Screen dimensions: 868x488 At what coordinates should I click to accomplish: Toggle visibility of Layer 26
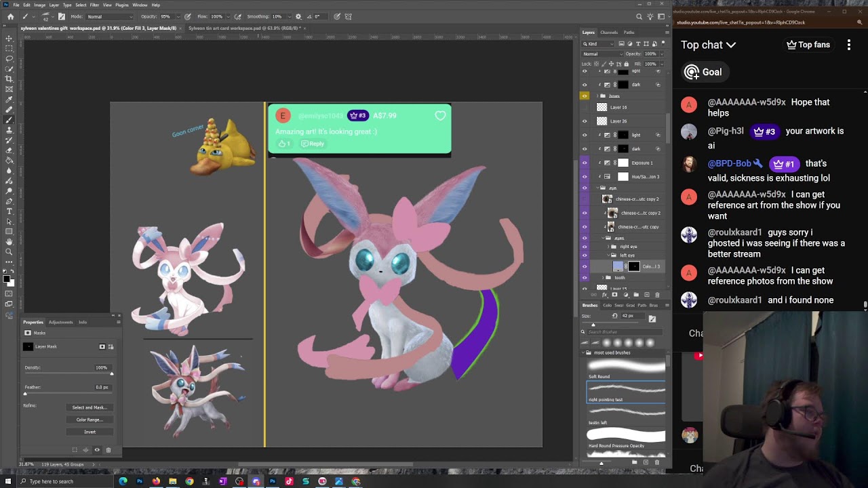click(585, 121)
